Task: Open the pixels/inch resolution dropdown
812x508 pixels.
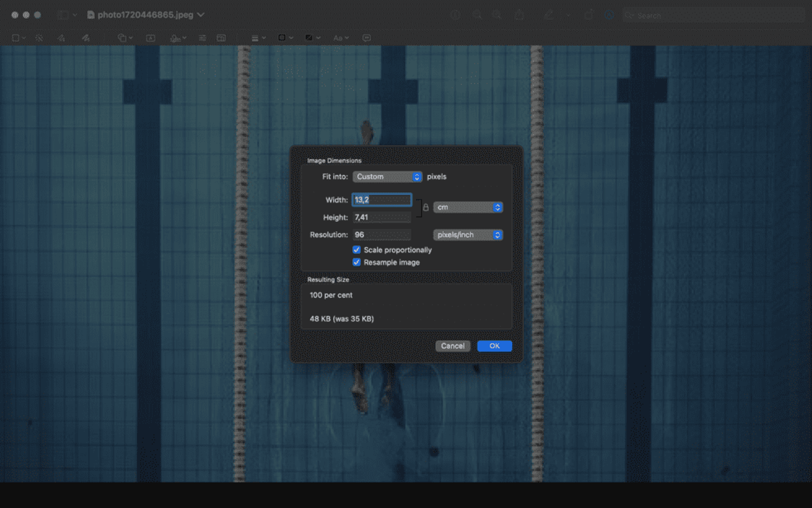Action: 467,235
